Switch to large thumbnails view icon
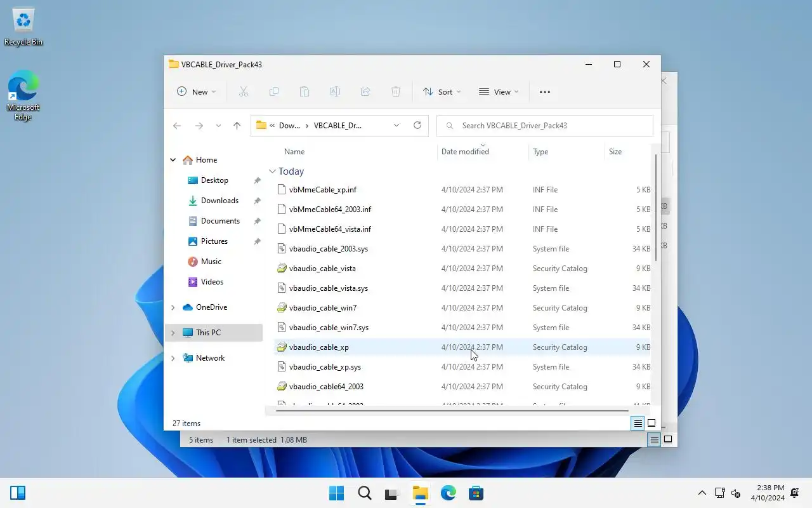This screenshot has height=508, width=812. [652, 423]
